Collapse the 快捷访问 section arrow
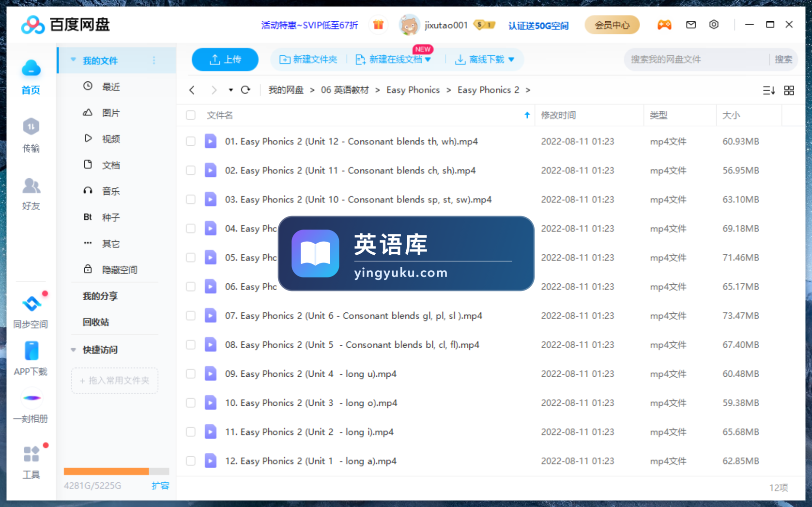The height and width of the screenshot is (507, 812). coord(74,350)
